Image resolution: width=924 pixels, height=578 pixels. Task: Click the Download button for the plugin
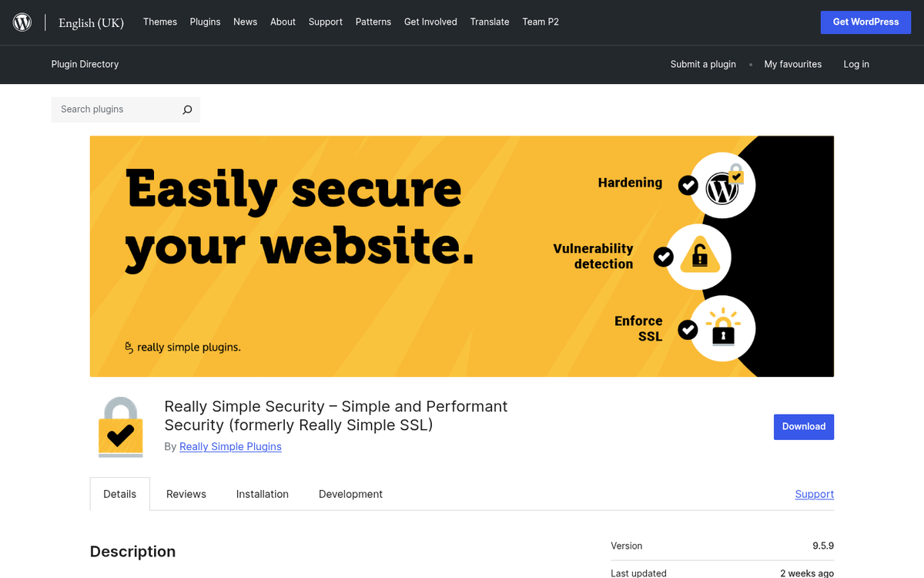tap(803, 426)
